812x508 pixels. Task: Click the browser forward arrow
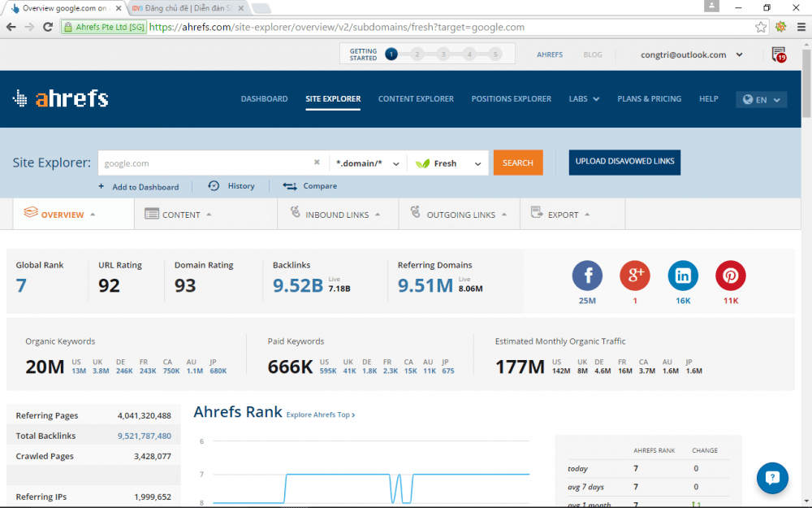[x=29, y=27]
